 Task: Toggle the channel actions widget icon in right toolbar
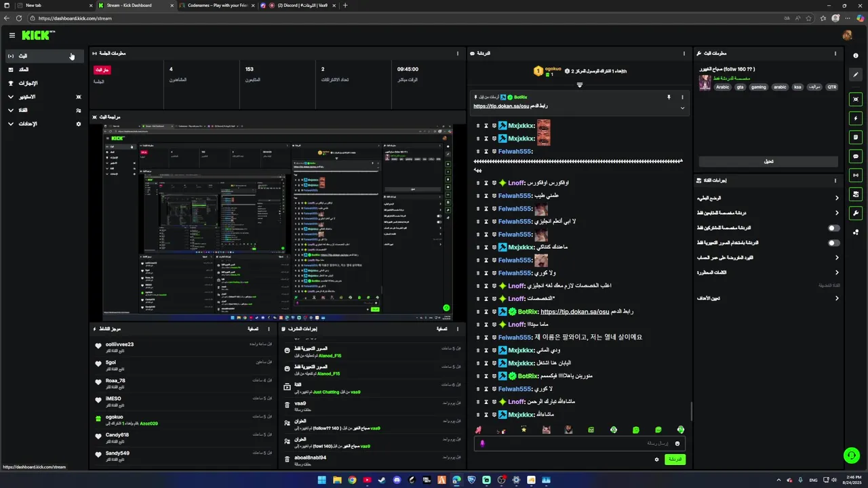pos(856,195)
